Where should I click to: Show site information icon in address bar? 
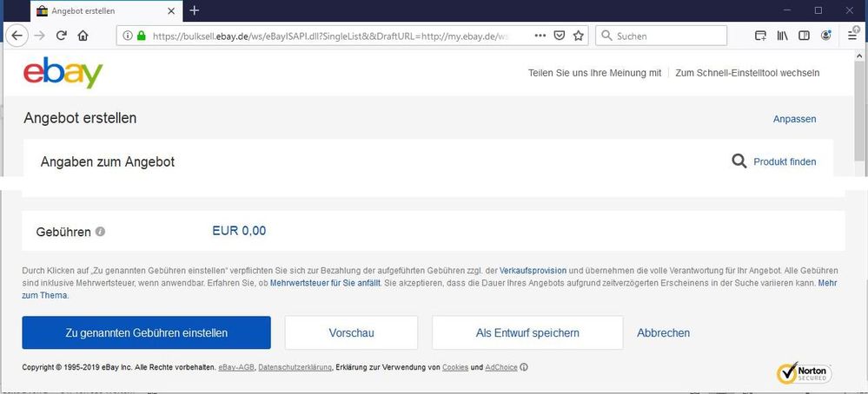coord(128,36)
